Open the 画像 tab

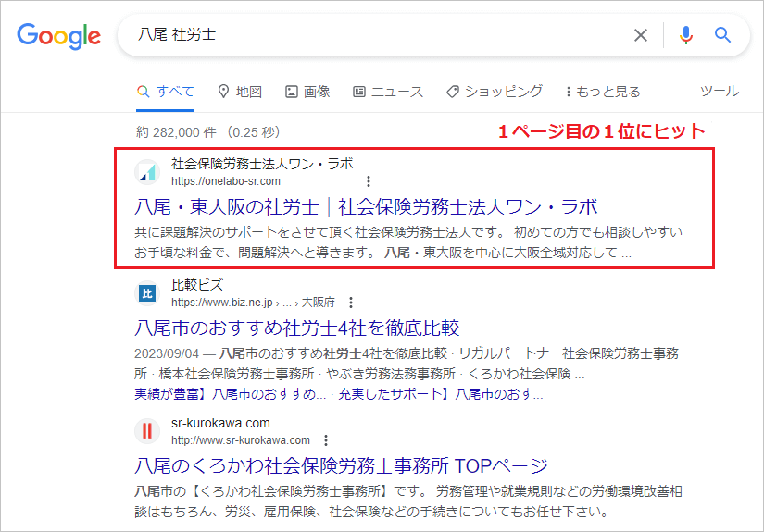(307, 92)
